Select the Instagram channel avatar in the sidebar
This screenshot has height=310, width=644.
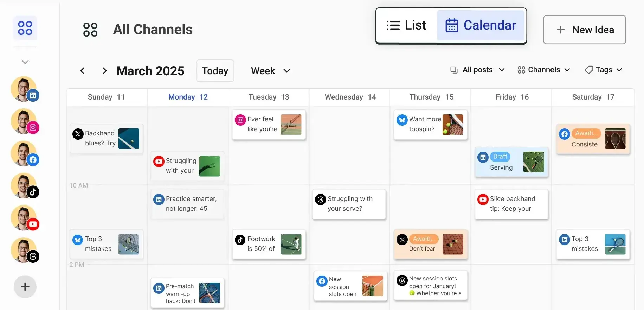click(25, 121)
